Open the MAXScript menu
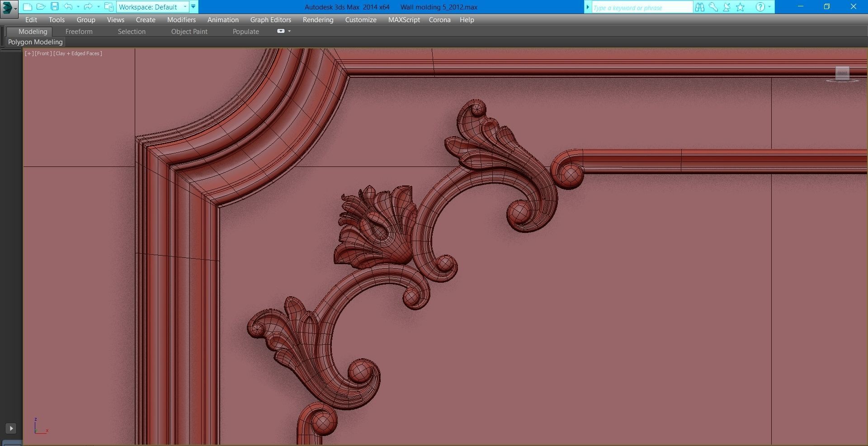Screen dimensions: 868x446 404,20
